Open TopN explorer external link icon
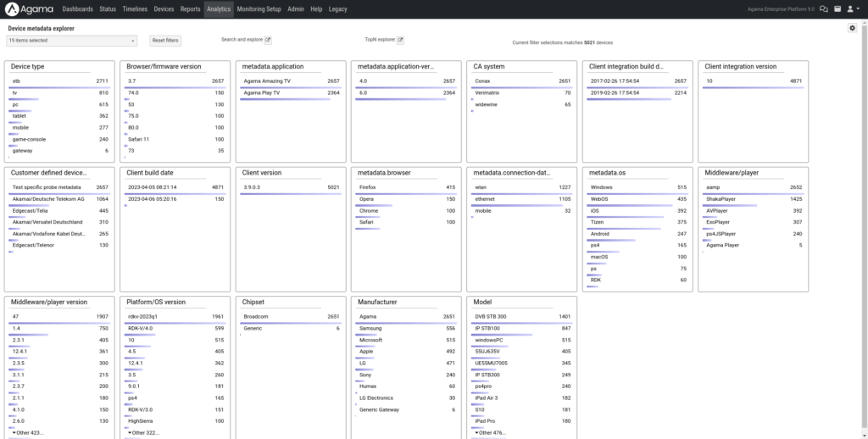The width and height of the screenshot is (868, 439). (x=401, y=40)
